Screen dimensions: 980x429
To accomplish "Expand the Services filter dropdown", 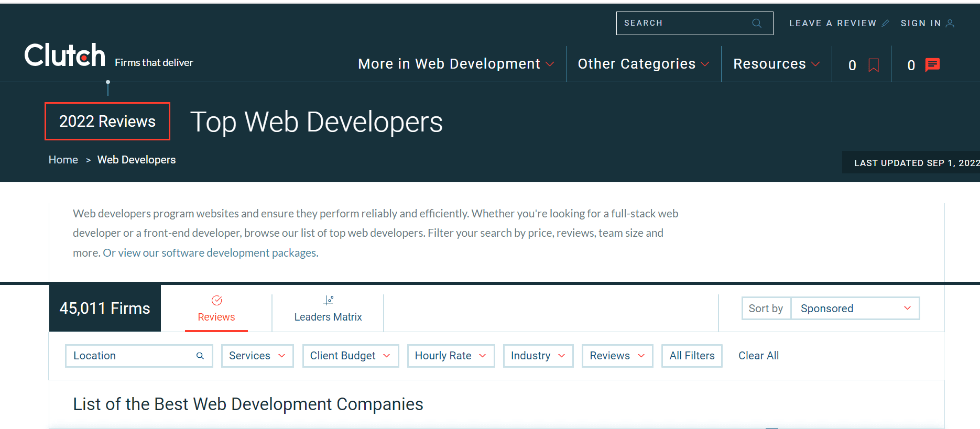I will point(257,356).
